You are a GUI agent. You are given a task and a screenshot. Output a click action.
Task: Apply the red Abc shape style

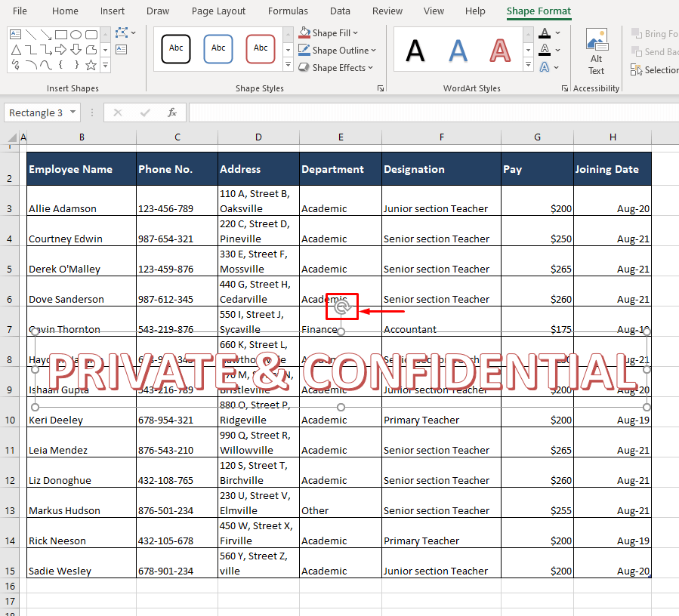click(261, 48)
